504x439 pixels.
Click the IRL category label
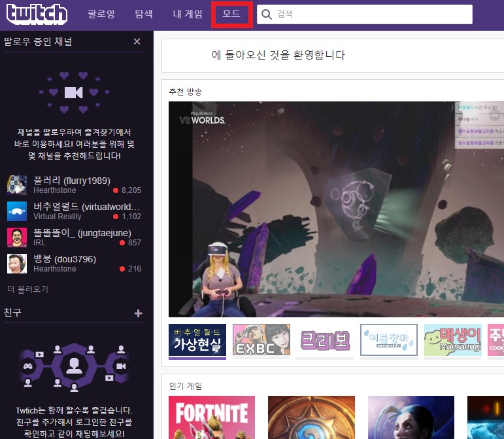[x=39, y=243]
